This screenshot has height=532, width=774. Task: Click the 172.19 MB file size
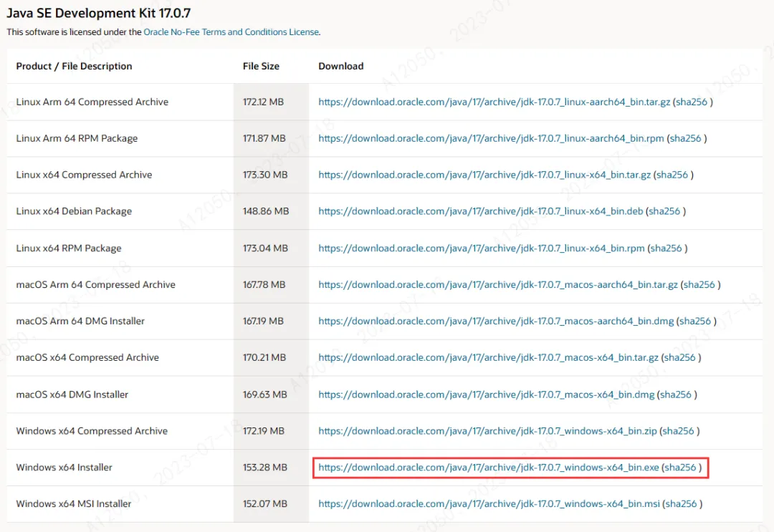264,432
